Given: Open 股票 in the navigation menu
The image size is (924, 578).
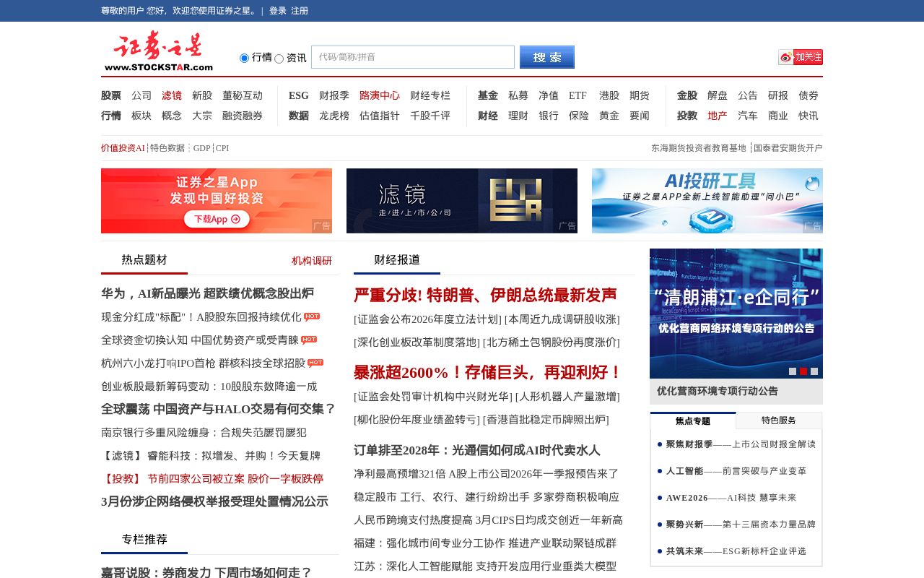Looking at the screenshot, I should [x=111, y=95].
